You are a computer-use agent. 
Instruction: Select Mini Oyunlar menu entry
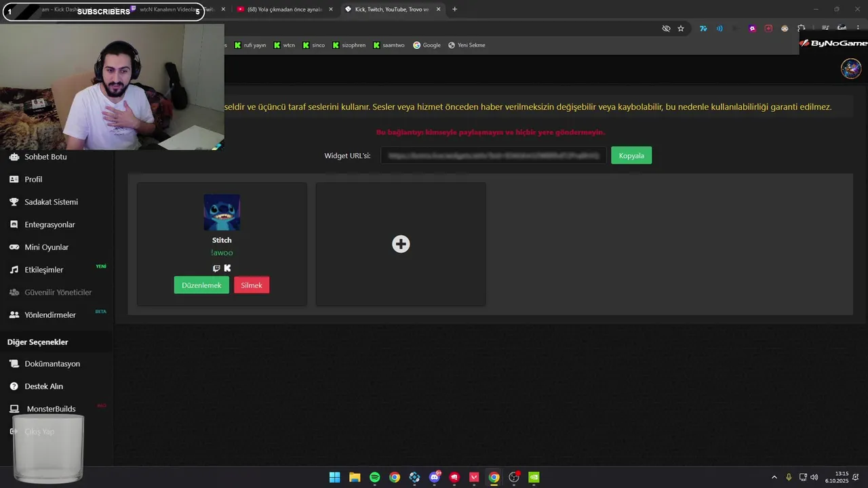click(46, 247)
